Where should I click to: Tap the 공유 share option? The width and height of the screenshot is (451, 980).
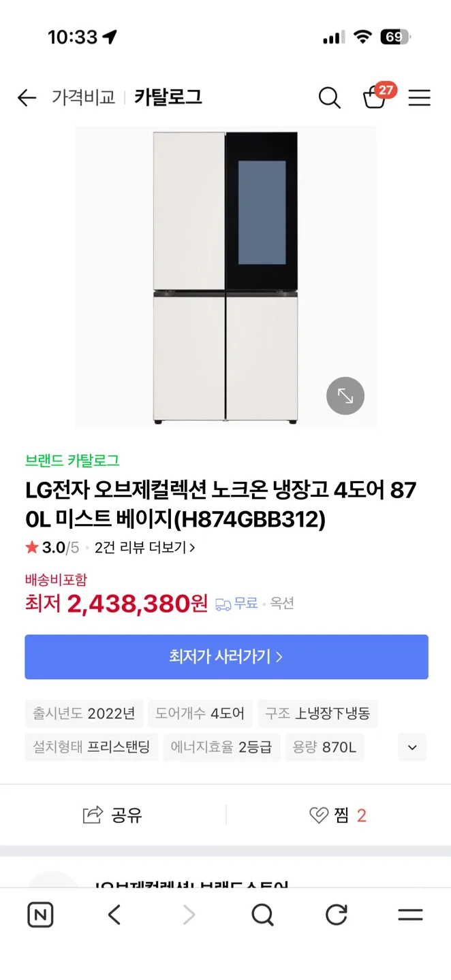tap(113, 815)
